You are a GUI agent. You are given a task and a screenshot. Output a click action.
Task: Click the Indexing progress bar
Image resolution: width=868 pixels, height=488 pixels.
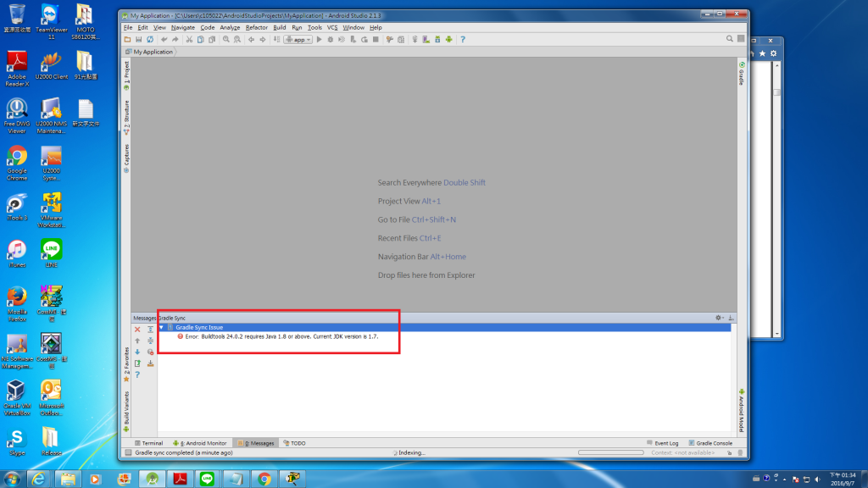[610, 452]
